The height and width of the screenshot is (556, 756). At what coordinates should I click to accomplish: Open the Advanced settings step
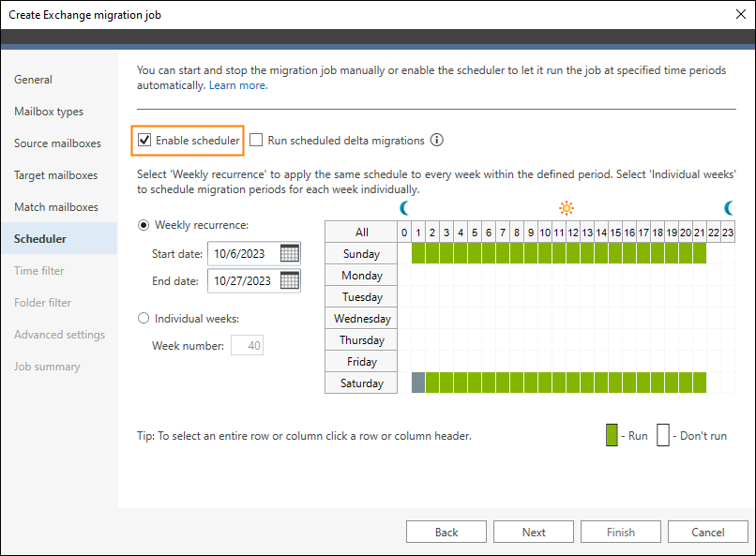tap(59, 335)
